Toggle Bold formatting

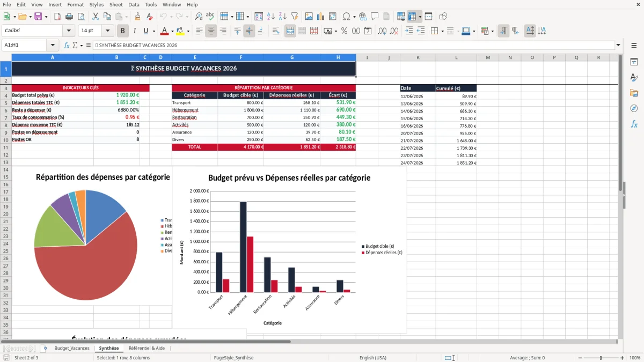tap(123, 31)
